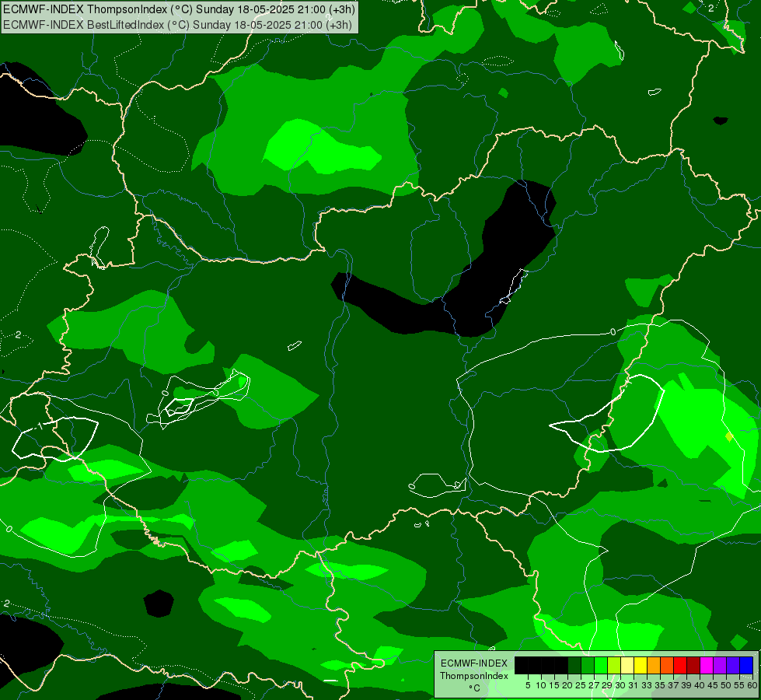
Task: Select the medium green 25–27 legend swatch
Action: [588, 665]
